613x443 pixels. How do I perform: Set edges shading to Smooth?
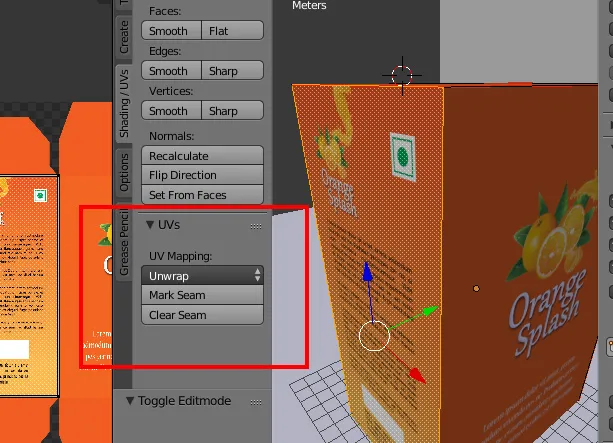(x=171, y=71)
